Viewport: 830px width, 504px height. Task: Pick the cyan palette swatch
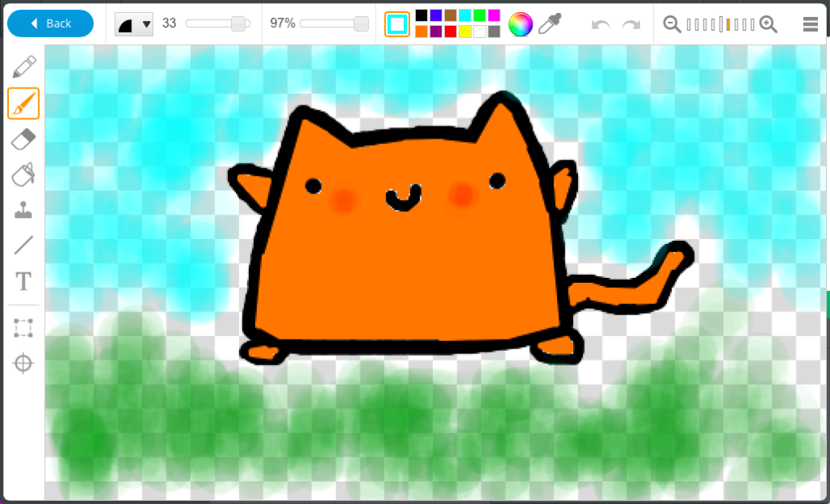coord(464,15)
